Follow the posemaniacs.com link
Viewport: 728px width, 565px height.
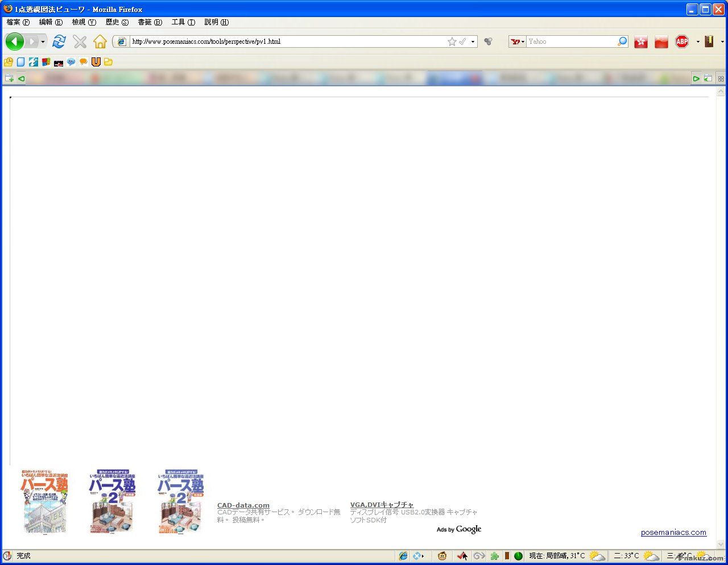[x=673, y=533]
